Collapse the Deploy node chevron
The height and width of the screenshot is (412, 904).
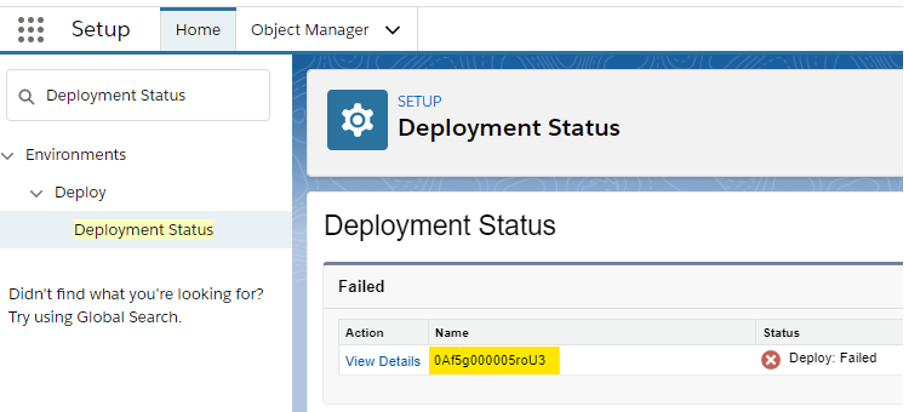tap(37, 193)
